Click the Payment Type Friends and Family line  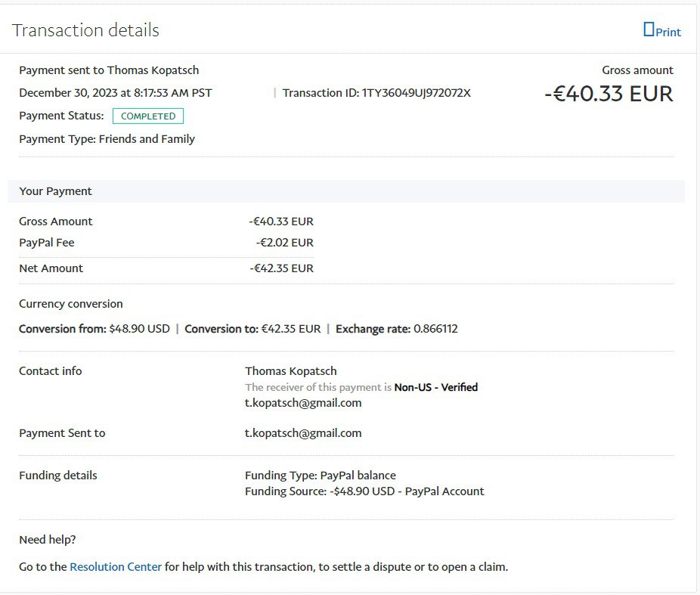coord(107,139)
